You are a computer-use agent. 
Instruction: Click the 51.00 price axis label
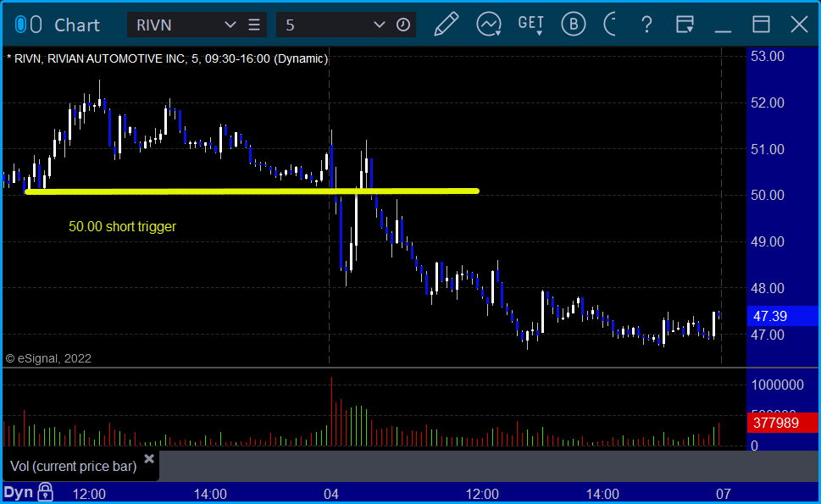768,150
